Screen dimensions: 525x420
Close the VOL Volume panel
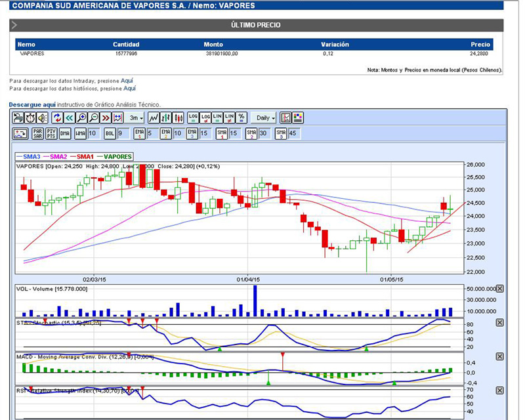(x=499, y=289)
